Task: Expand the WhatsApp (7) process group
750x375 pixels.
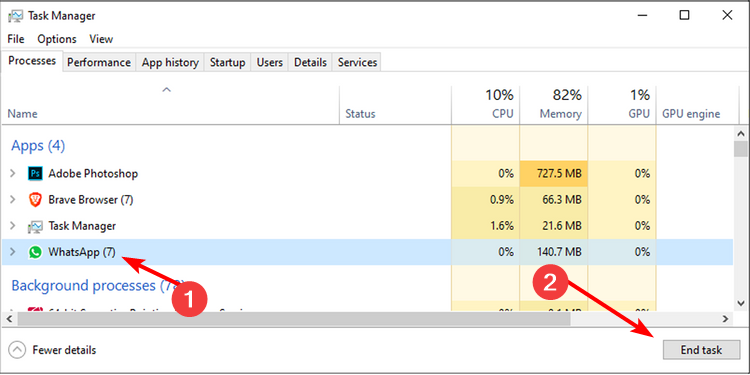Action: pos(13,252)
